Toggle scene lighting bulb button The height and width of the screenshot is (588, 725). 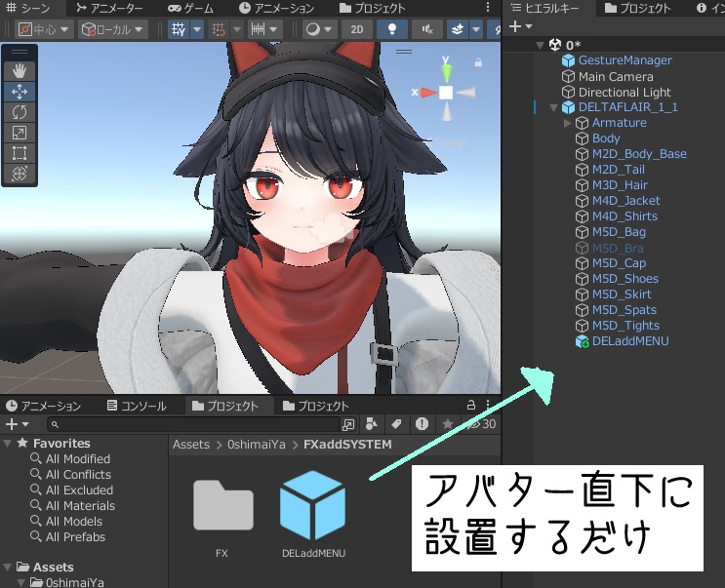tap(392, 29)
